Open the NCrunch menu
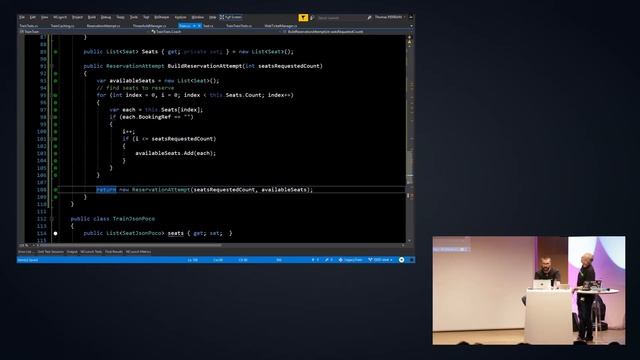 pos(60,17)
